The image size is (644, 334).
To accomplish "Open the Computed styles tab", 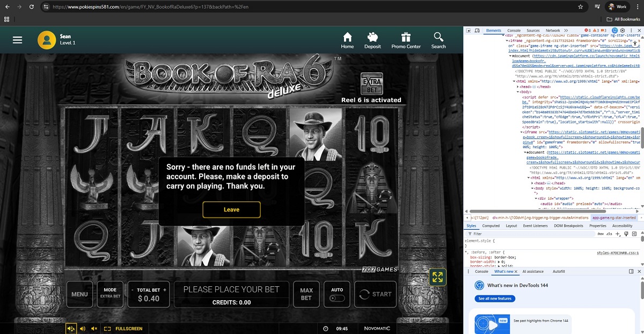I will click(x=491, y=226).
